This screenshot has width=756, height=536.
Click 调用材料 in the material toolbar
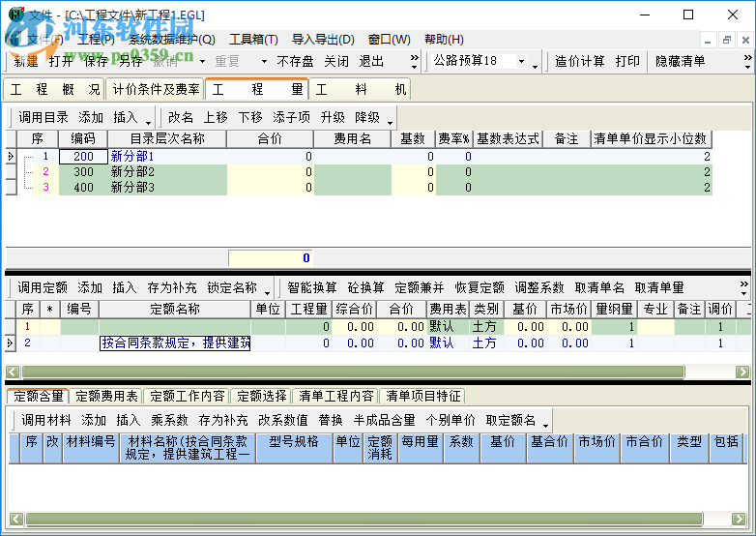click(x=45, y=420)
